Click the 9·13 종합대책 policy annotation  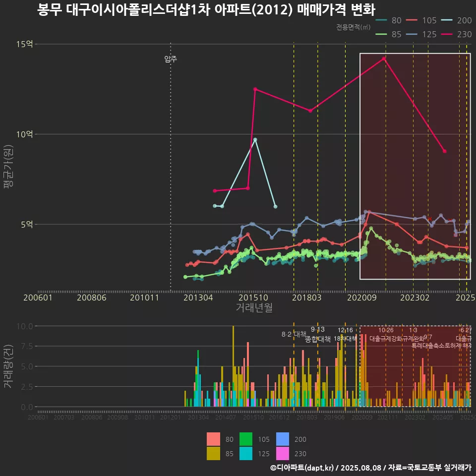tap(317, 334)
